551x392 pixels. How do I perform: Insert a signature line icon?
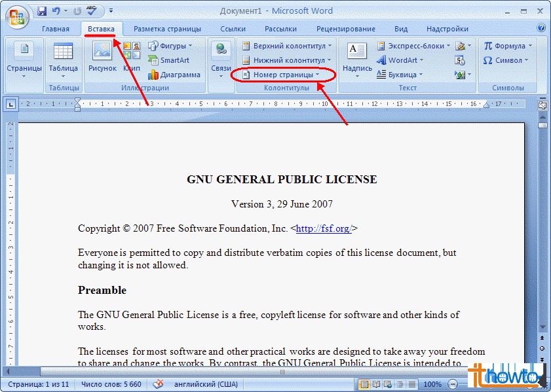point(463,46)
